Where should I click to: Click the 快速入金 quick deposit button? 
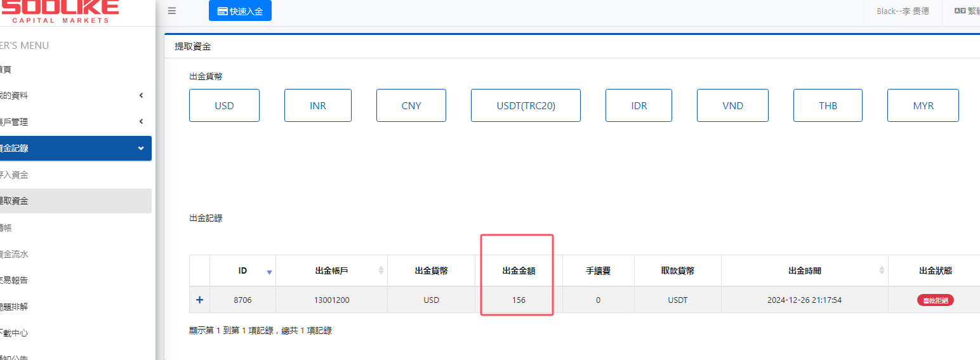[240, 11]
